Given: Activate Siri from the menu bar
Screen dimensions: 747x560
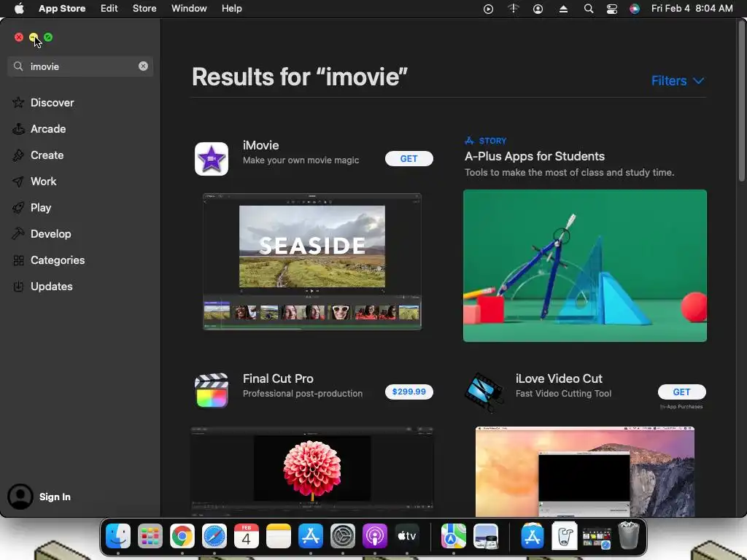Looking at the screenshot, I should tap(634, 9).
